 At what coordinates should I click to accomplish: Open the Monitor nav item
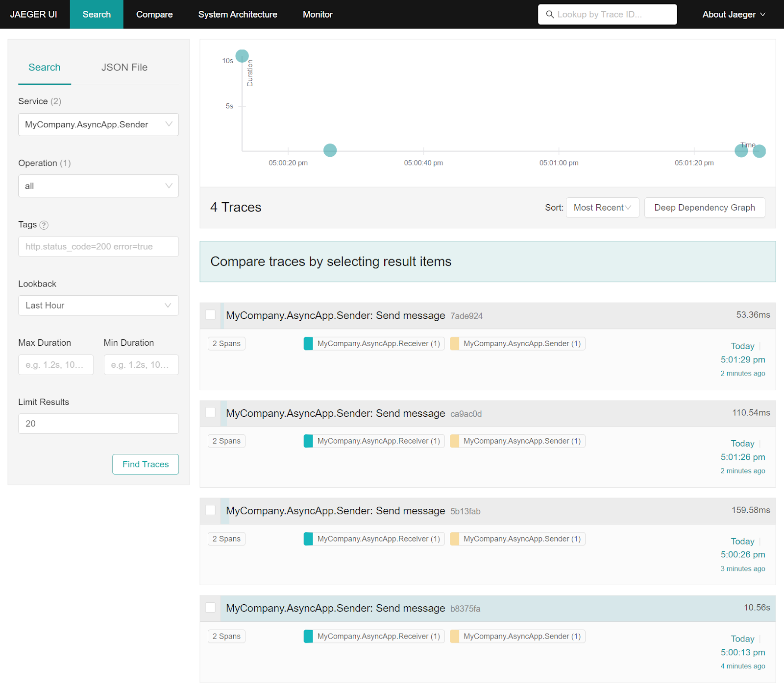(318, 15)
